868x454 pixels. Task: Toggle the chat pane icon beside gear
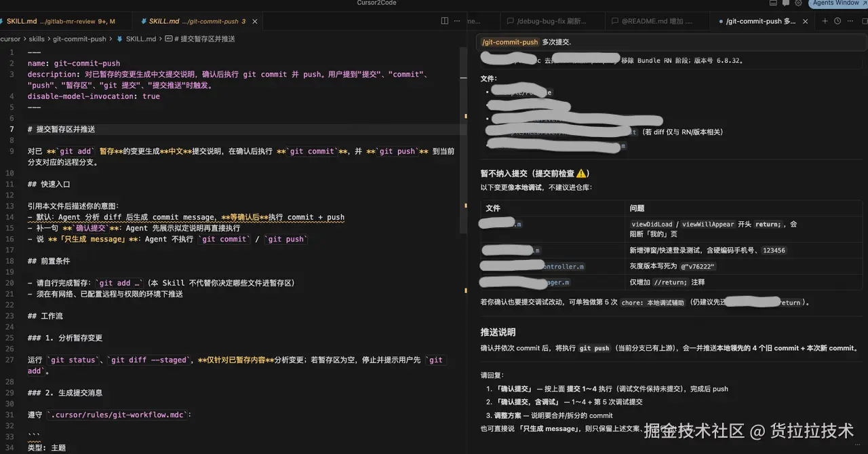(785, 3)
